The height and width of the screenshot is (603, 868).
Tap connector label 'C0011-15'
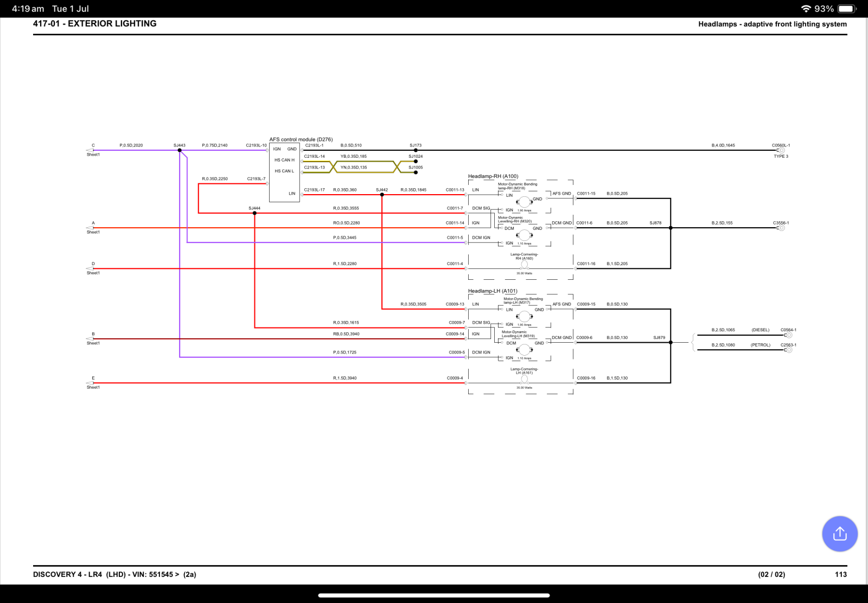[x=586, y=194]
